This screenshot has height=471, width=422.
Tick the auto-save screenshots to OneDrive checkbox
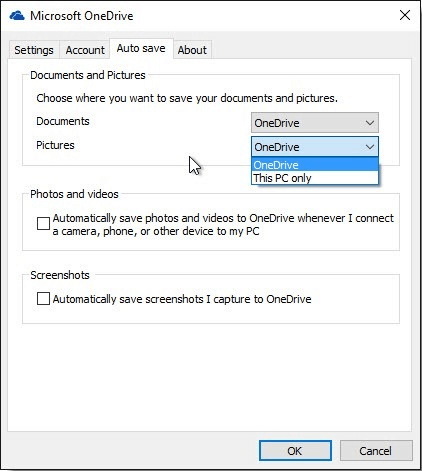point(43,299)
